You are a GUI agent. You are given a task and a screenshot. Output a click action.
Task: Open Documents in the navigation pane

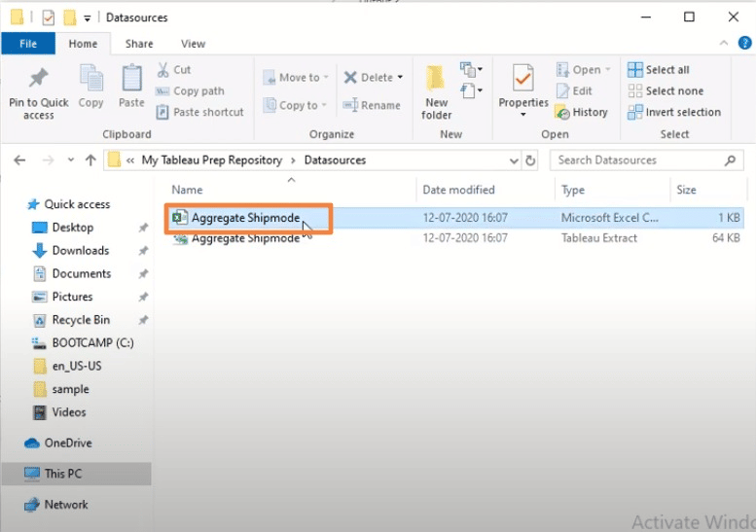(x=82, y=273)
